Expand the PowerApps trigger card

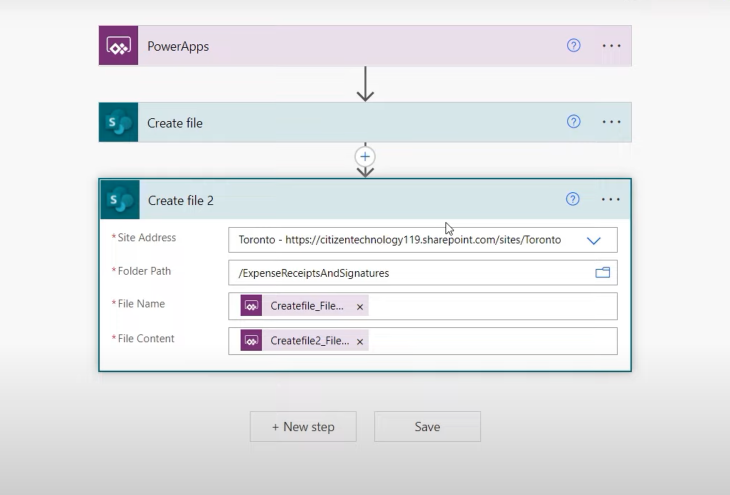tap(365, 46)
